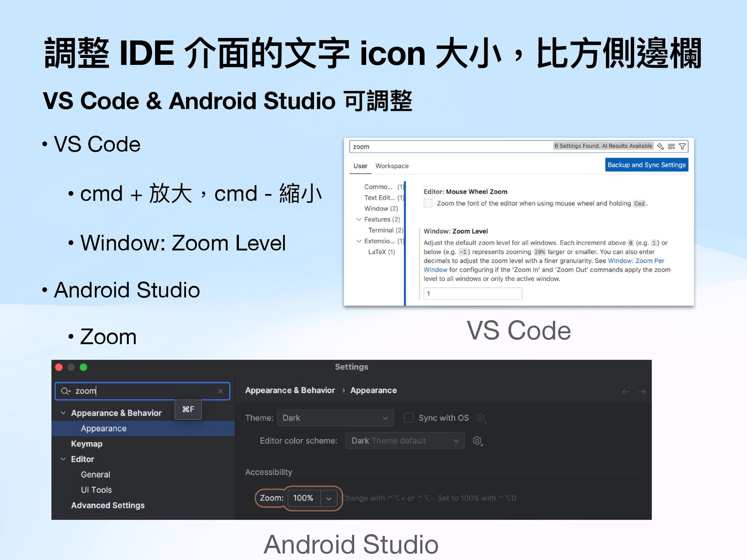Viewport: 747px width, 560px height.
Task: Open the gear next to Editor color scheme
Action: (477, 441)
